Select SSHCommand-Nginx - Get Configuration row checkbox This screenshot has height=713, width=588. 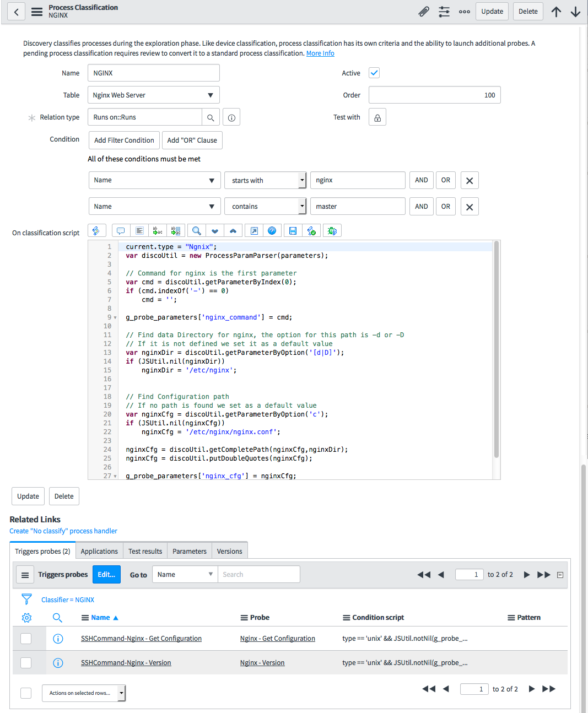tap(26, 639)
